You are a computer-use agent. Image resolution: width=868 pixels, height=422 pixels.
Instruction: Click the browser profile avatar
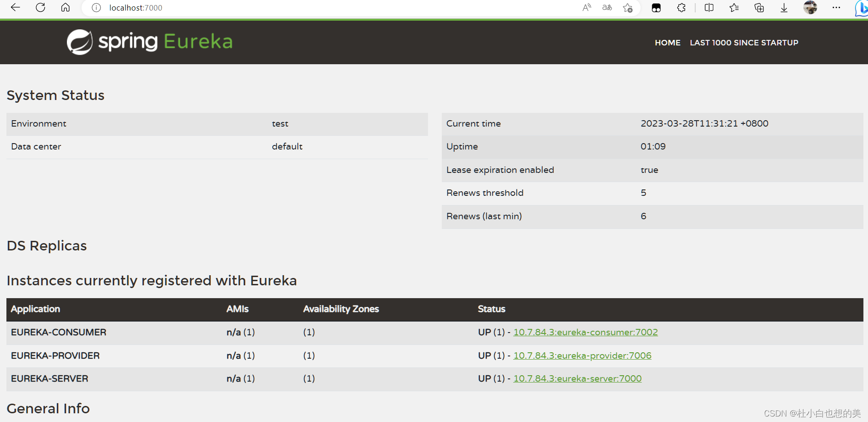tap(810, 8)
